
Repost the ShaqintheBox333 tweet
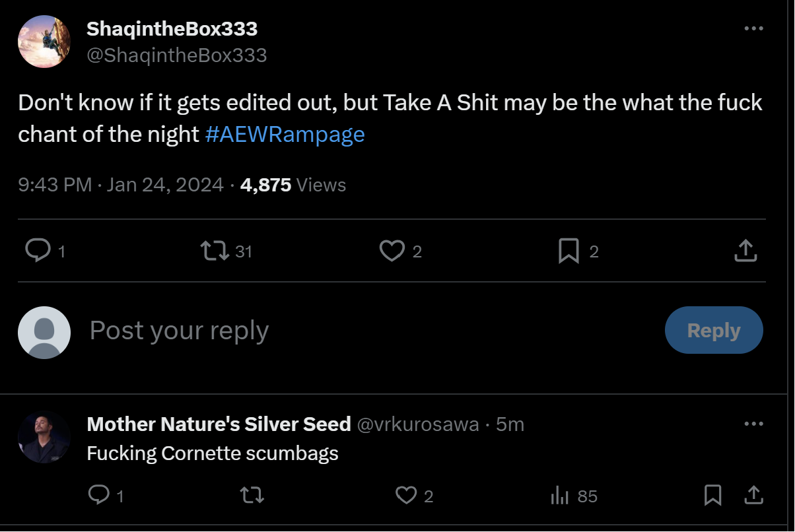click(215, 251)
